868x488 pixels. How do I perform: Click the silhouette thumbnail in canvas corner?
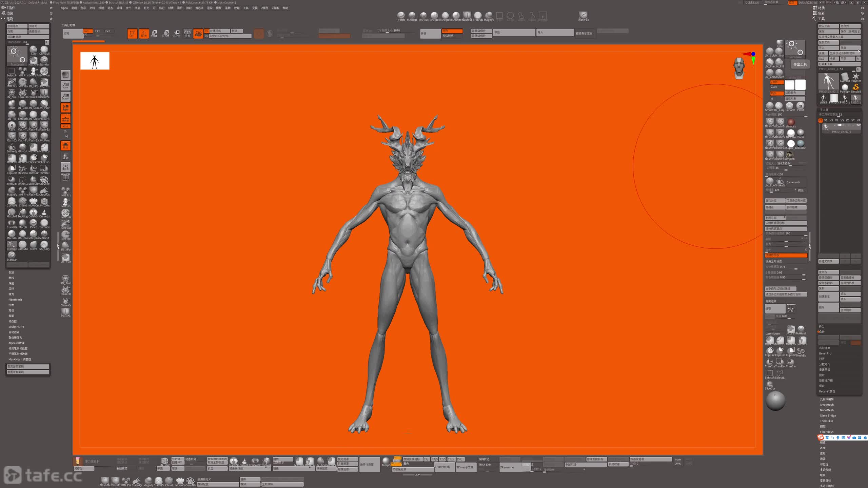tap(95, 61)
